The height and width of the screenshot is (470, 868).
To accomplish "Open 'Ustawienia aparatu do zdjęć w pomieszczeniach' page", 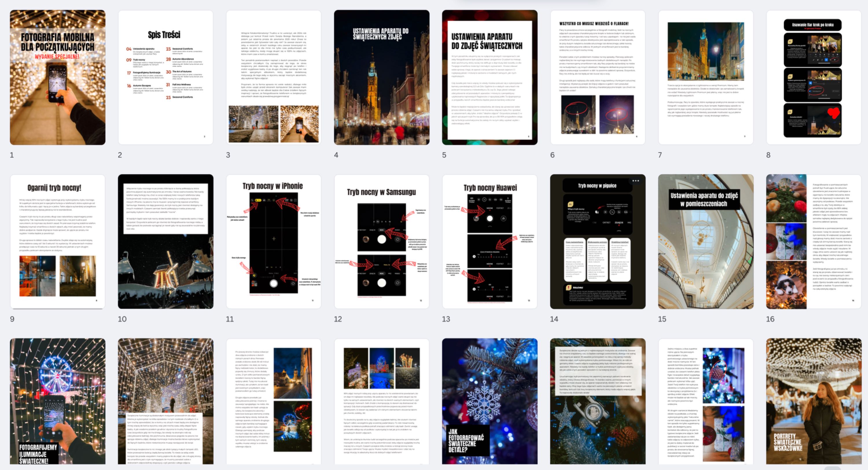I will (x=706, y=242).
